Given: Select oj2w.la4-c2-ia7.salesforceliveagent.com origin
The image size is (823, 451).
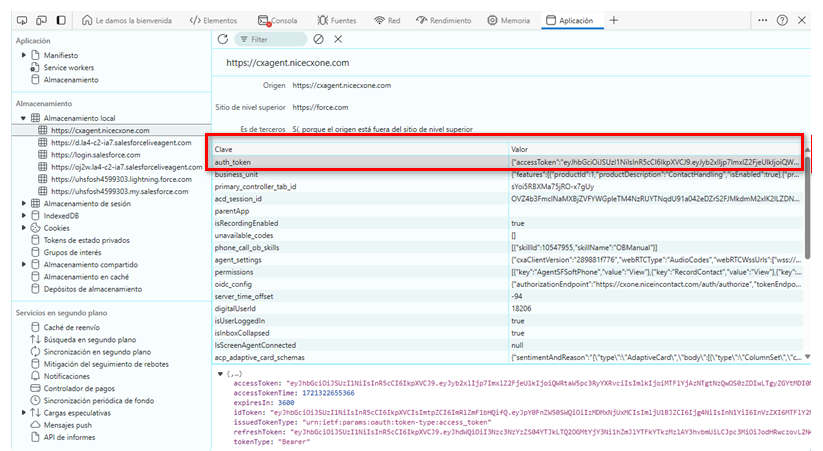Looking at the screenshot, I should point(126,167).
